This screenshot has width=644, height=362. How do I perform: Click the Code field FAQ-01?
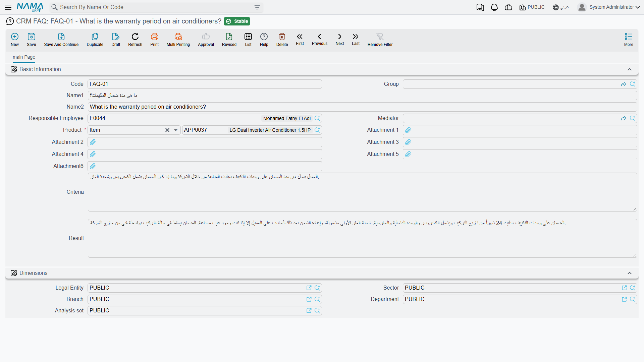point(205,84)
